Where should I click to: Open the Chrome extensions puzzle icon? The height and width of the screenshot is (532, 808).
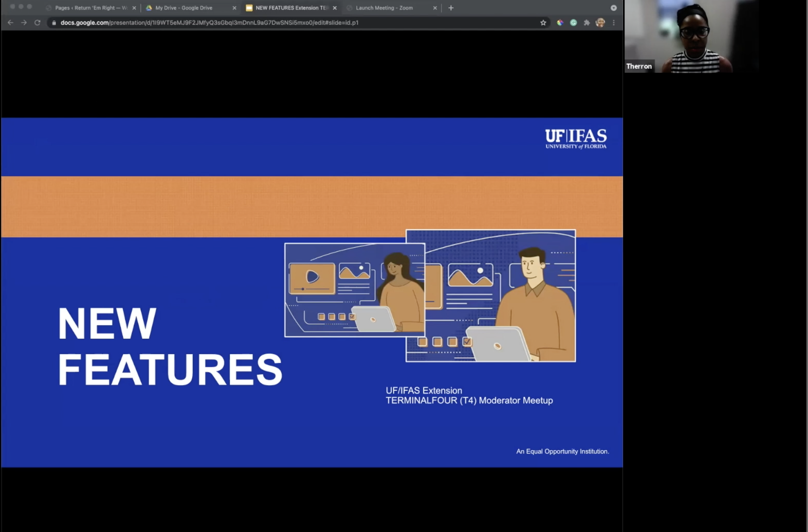[x=587, y=23]
